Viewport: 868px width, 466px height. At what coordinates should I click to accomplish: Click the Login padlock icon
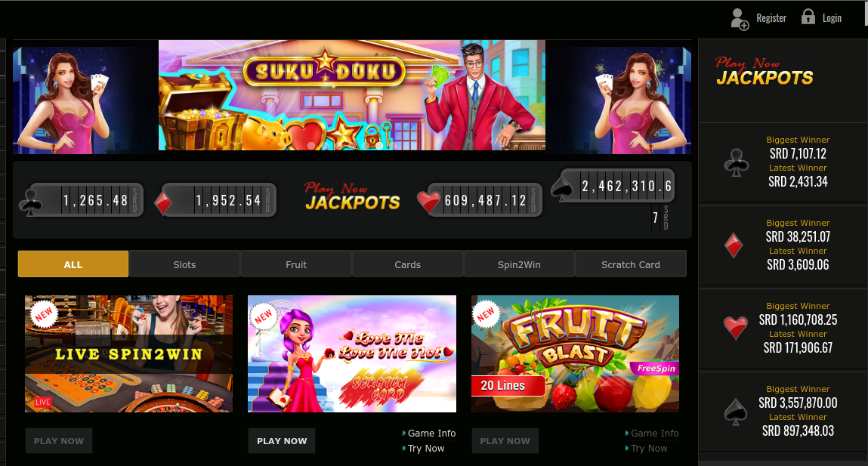coord(808,17)
